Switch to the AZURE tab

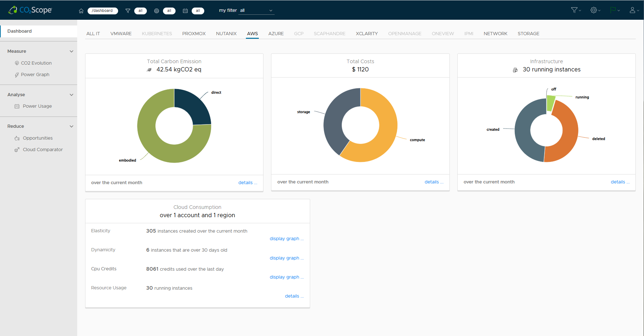(276, 34)
